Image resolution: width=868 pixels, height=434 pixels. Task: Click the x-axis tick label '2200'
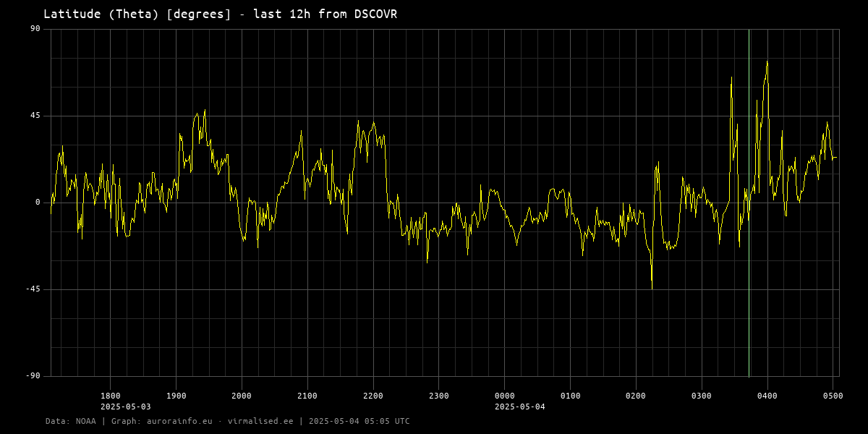pos(373,396)
